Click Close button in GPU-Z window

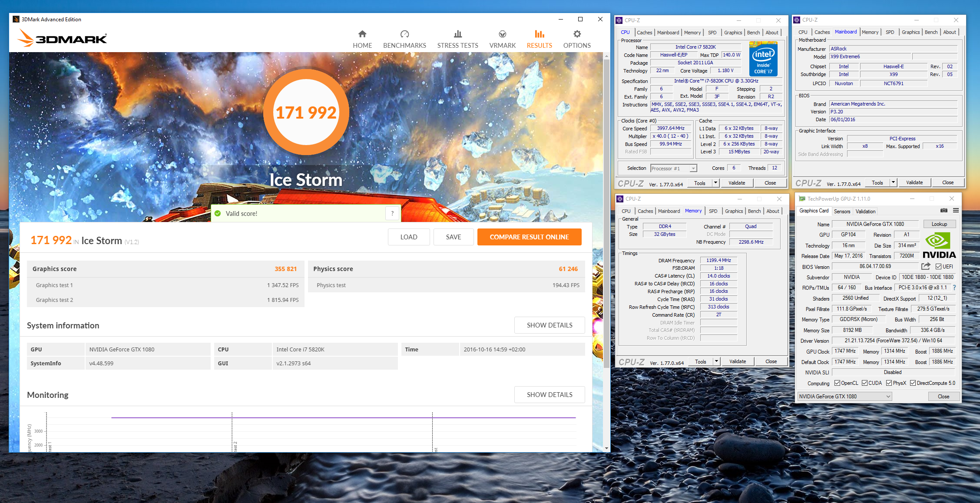(x=943, y=396)
